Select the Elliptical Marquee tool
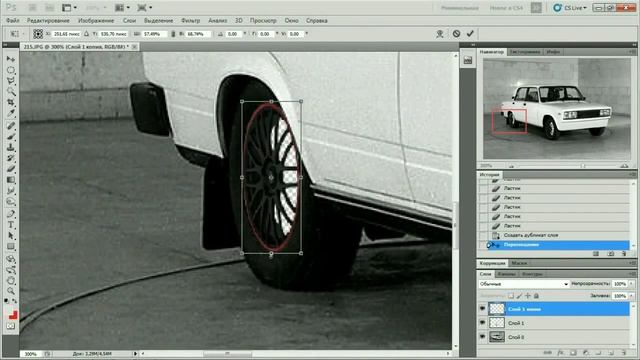This screenshot has height=360, width=640. click(11, 70)
